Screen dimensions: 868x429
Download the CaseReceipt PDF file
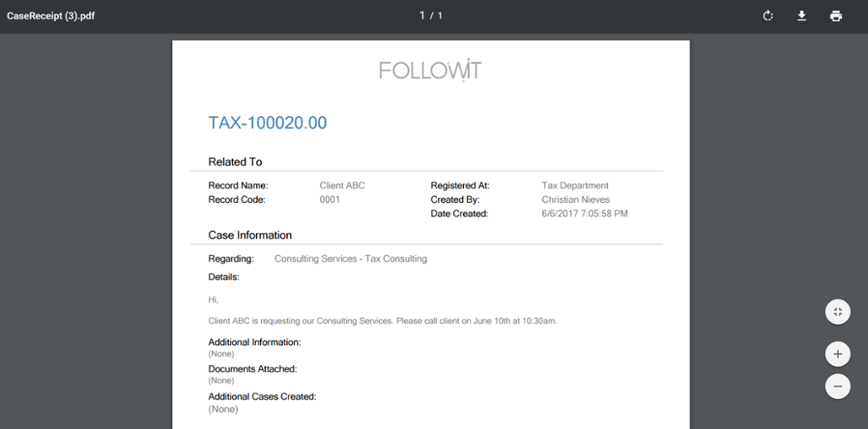801,16
